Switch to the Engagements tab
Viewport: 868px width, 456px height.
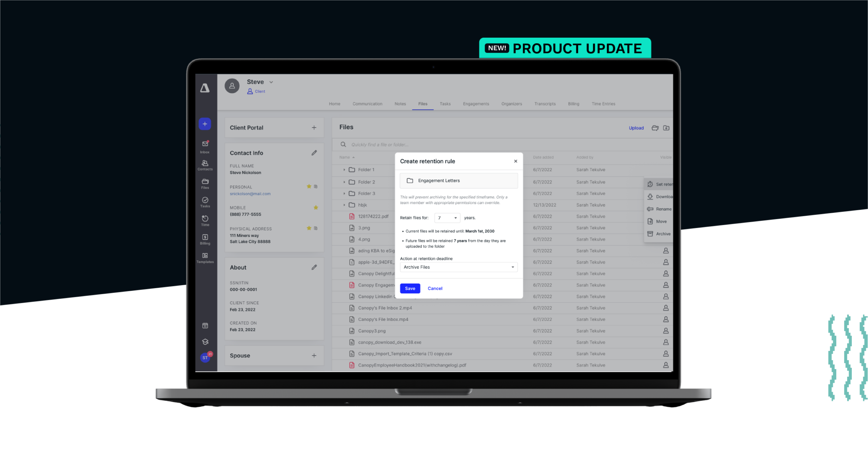pyautogui.click(x=476, y=104)
